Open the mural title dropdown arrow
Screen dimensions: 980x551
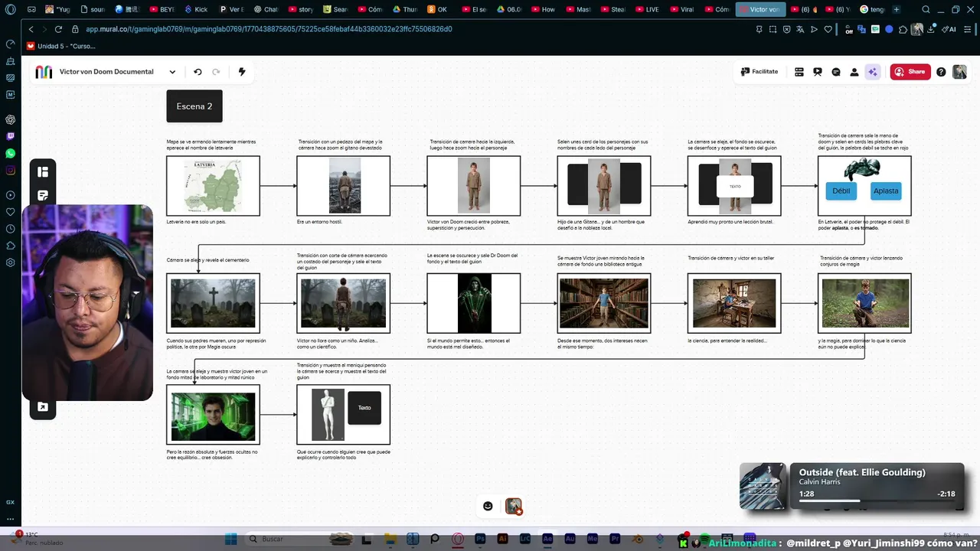[172, 72]
